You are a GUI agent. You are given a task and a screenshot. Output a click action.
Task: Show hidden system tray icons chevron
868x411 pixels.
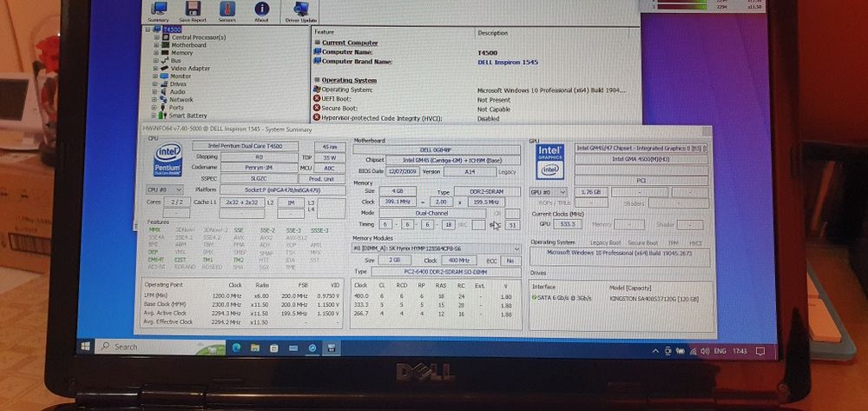coord(656,351)
